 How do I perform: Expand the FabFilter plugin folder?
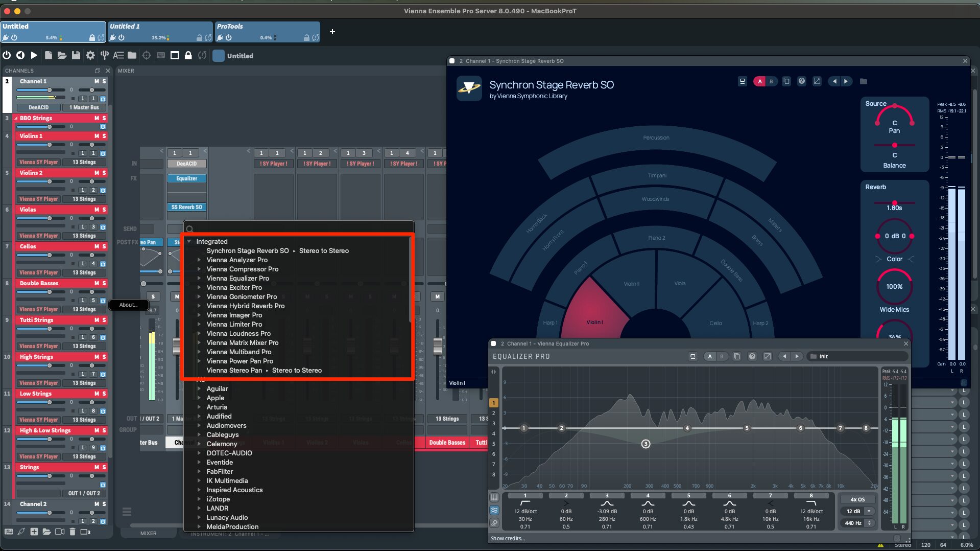tap(199, 471)
